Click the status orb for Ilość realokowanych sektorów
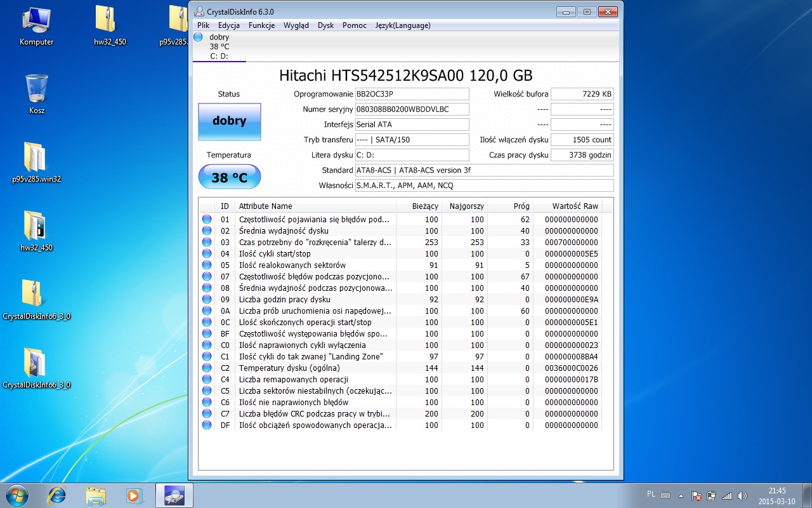Screen dimensions: 812x508 coord(207,265)
